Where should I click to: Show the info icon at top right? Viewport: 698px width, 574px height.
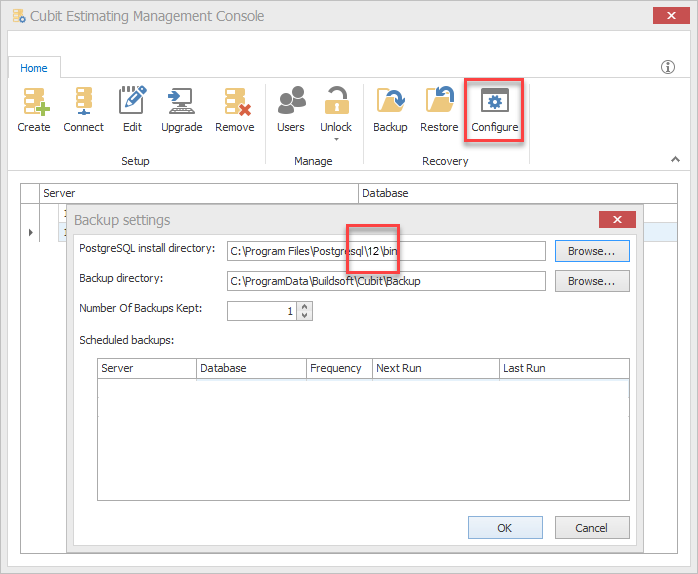coord(667,67)
